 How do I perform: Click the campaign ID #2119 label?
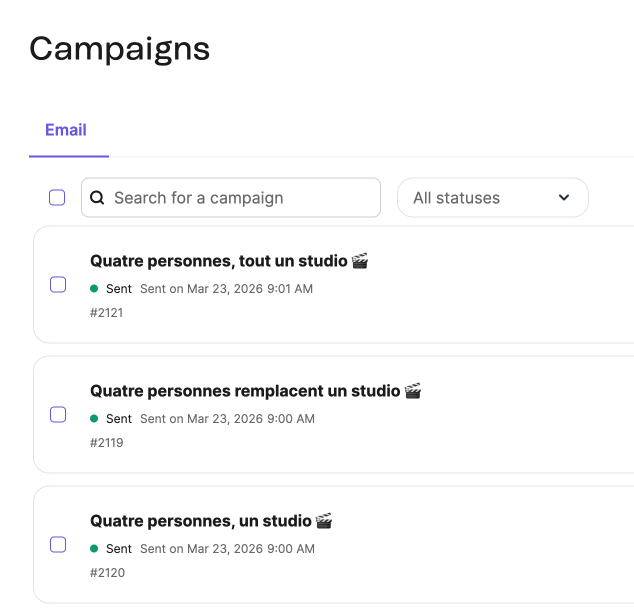(107, 443)
